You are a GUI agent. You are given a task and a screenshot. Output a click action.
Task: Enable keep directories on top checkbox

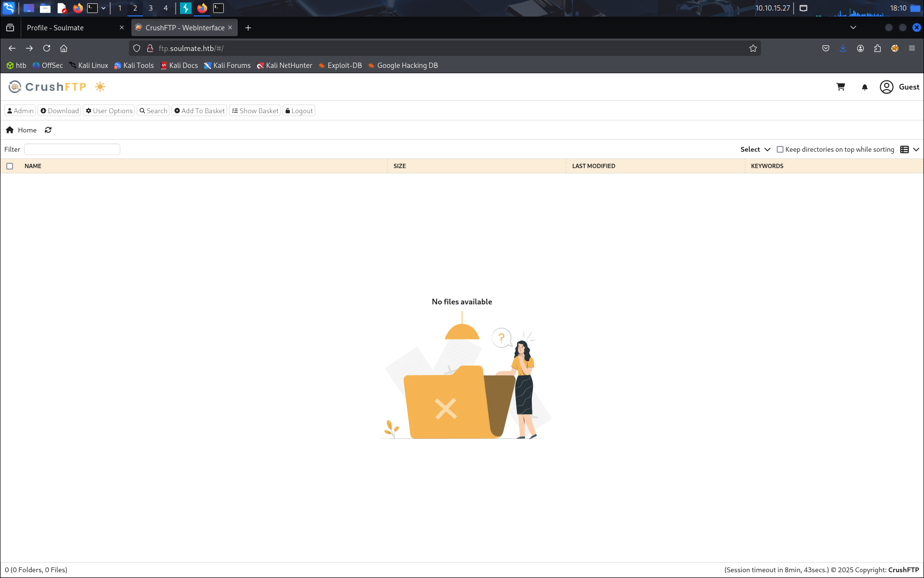[780, 149]
